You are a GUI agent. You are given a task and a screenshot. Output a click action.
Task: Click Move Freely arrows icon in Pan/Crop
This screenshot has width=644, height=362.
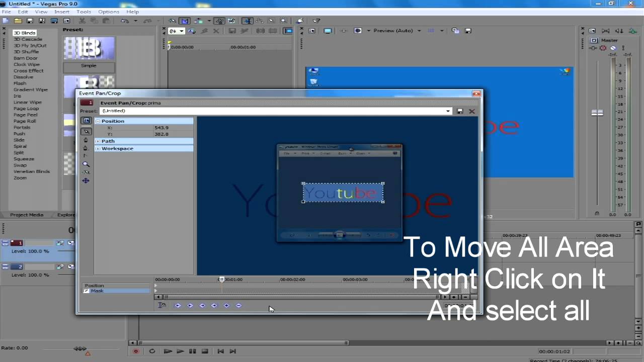[86, 180]
